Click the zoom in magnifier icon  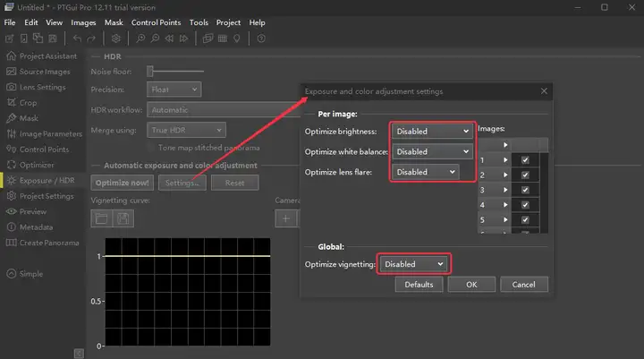point(140,38)
